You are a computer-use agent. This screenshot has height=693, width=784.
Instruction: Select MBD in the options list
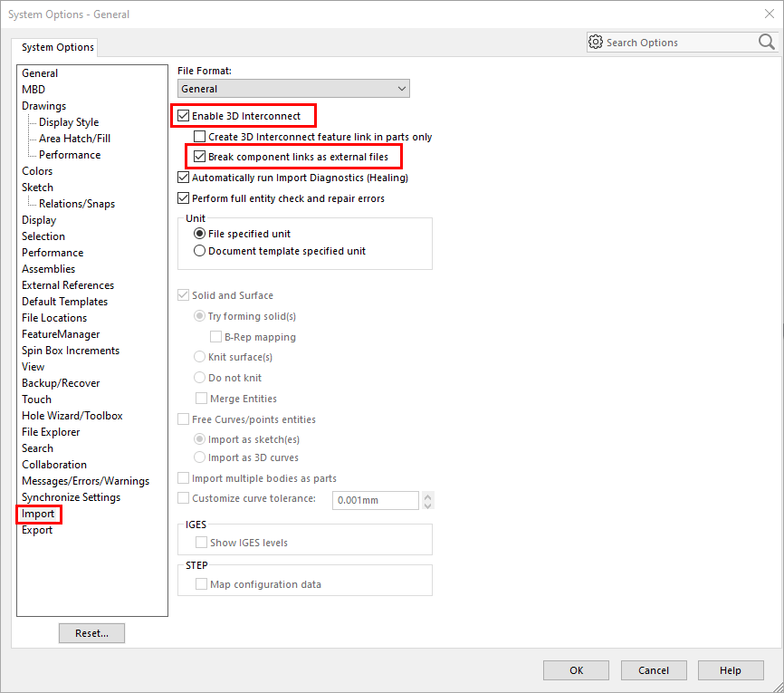[33, 90]
